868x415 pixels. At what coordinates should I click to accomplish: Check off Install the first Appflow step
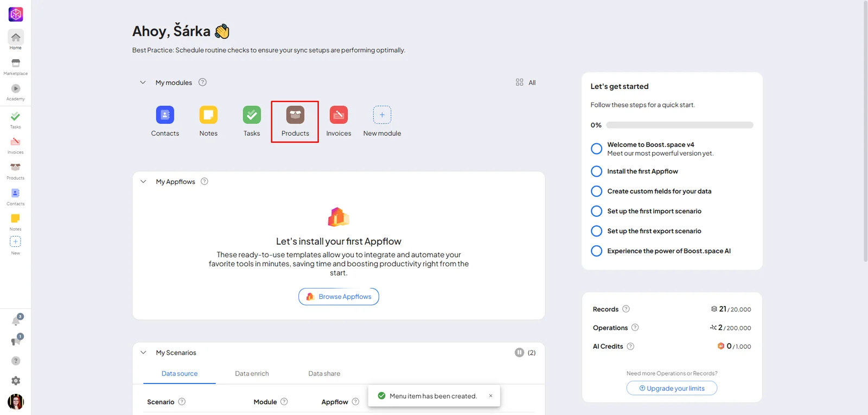[x=596, y=171]
